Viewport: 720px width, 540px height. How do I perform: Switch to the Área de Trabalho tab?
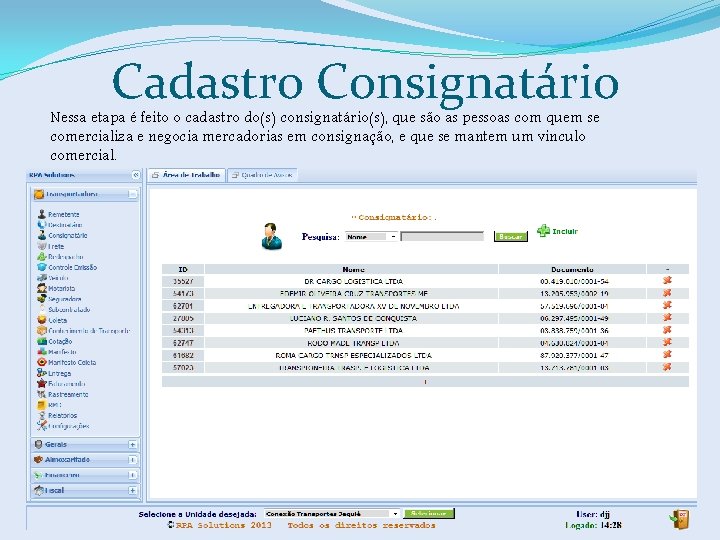point(186,175)
